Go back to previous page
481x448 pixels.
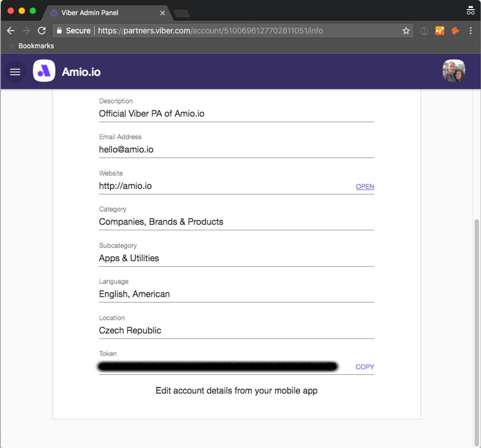pyautogui.click(x=11, y=31)
